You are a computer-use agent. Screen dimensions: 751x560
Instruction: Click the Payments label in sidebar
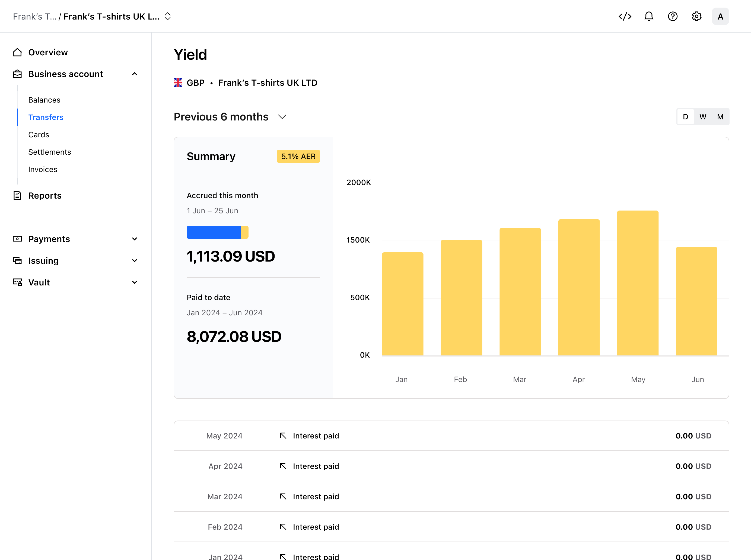49,239
